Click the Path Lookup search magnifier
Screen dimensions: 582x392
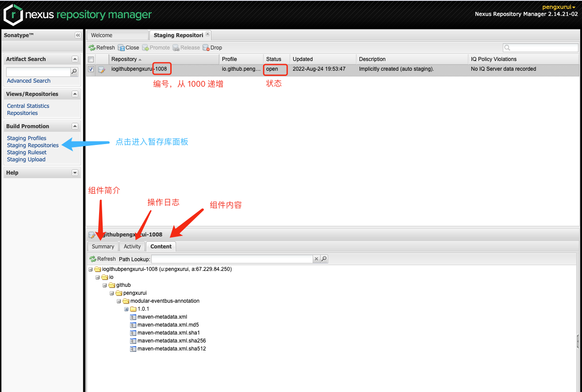pyautogui.click(x=324, y=259)
